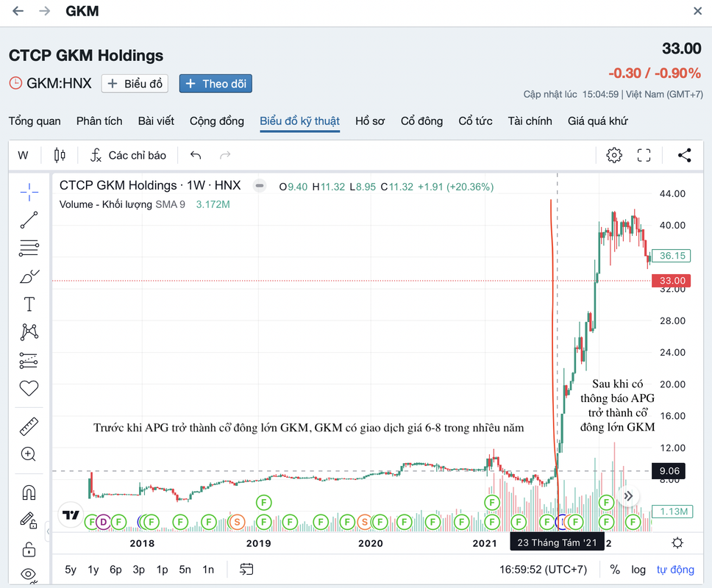The width and height of the screenshot is (712, 588).
Task: Toggle stay in drawing mode pencil-lock
Action: pos(28,520)
